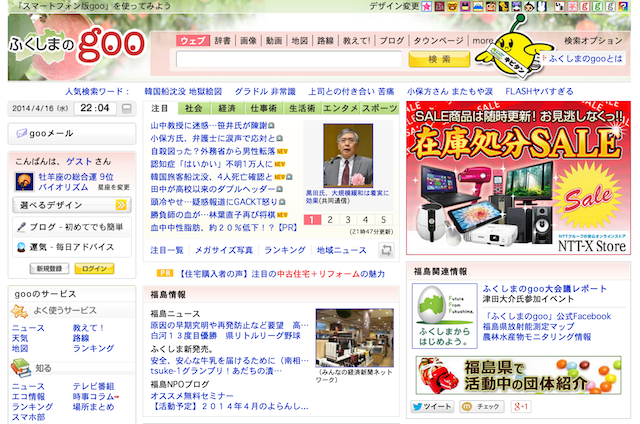This screenshot has width=640, height=424.
Task: Click the rainbow question mark design icon
Action: point(623,6)
